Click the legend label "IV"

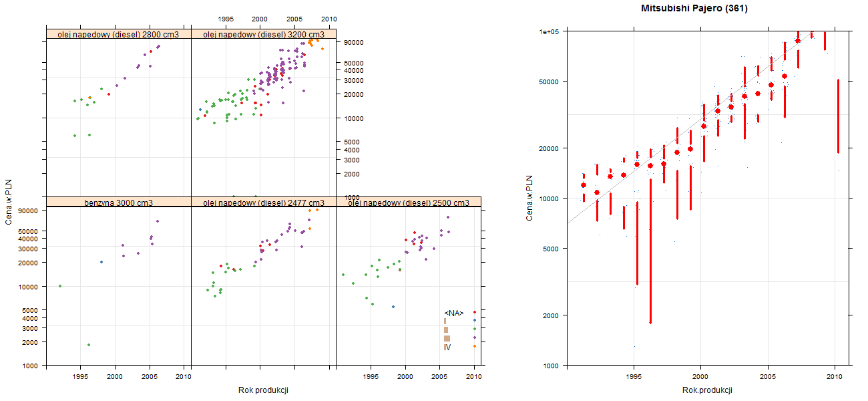[x=447, y=347]
